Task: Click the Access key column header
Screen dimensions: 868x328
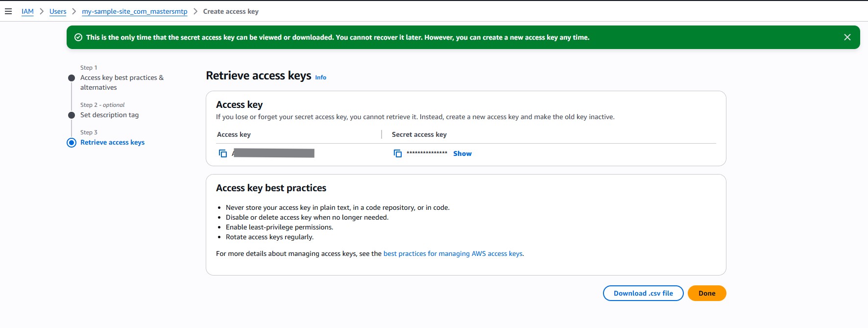Action: (234, 134)
